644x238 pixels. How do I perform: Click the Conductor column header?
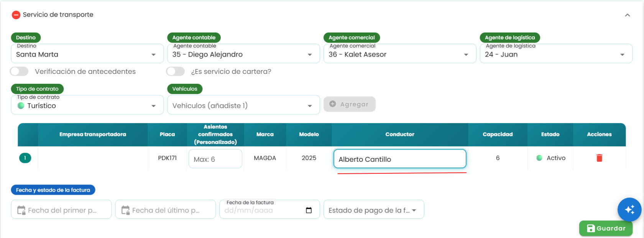[x=400, y=134]
